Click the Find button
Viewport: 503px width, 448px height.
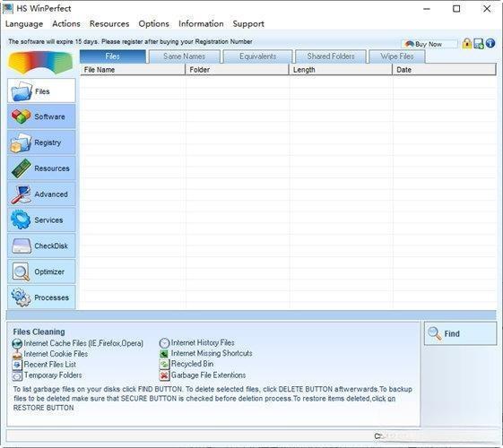click(x=460, y=333)
